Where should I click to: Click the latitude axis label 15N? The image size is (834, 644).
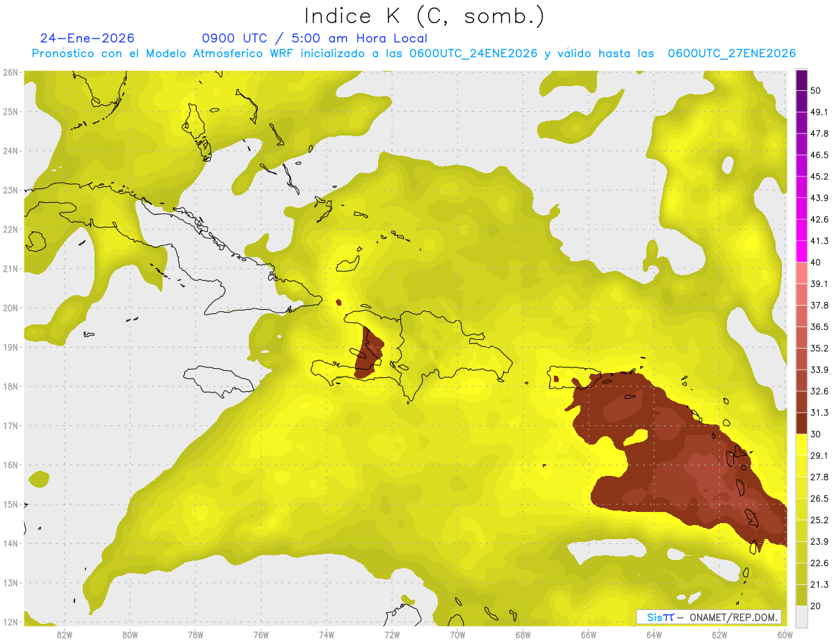(x=10, y=504)
